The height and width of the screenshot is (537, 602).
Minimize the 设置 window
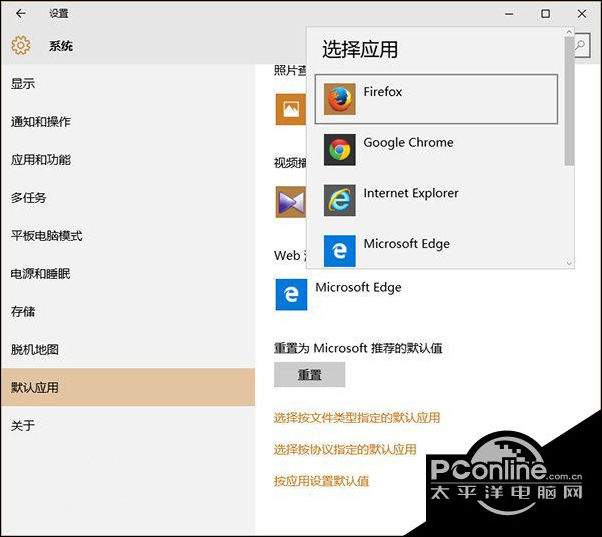coord(509,14)
